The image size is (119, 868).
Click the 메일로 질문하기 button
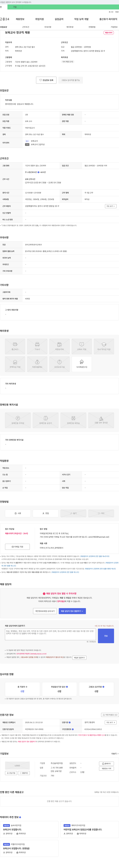[x=79, y=657]
